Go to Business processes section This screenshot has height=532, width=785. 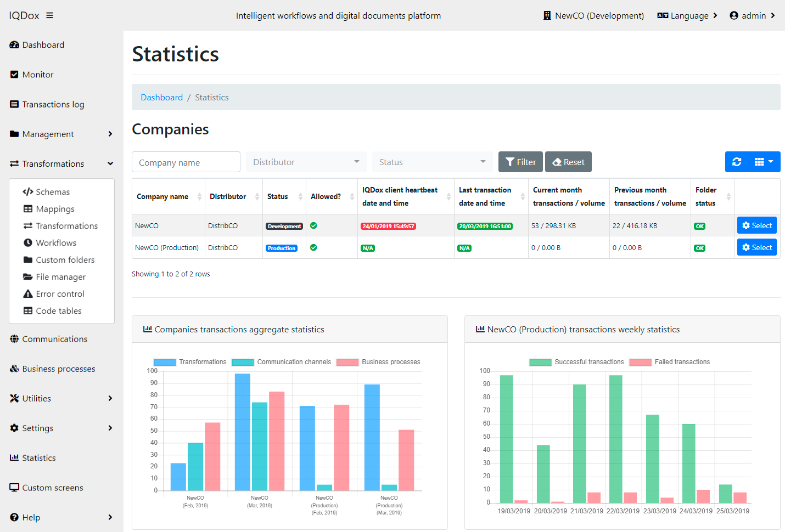[x=58, y=369]
